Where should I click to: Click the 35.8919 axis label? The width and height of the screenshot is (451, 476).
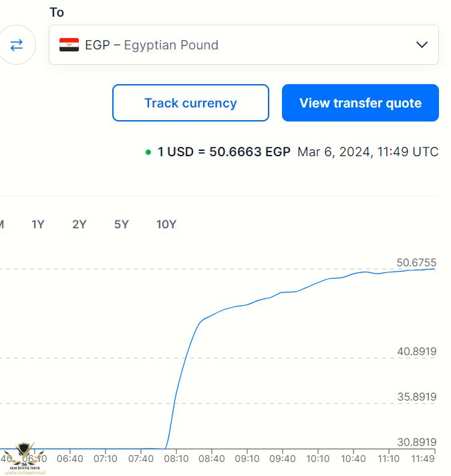[416, 397]
